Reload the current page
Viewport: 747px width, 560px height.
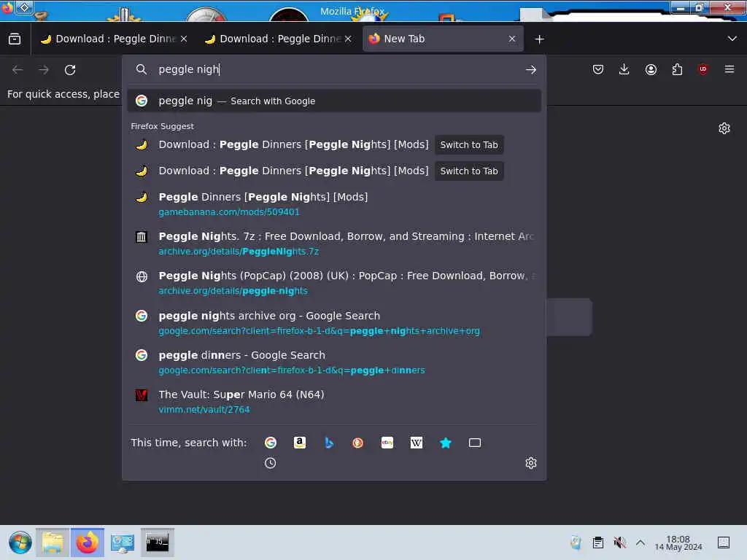coord(70,70)
